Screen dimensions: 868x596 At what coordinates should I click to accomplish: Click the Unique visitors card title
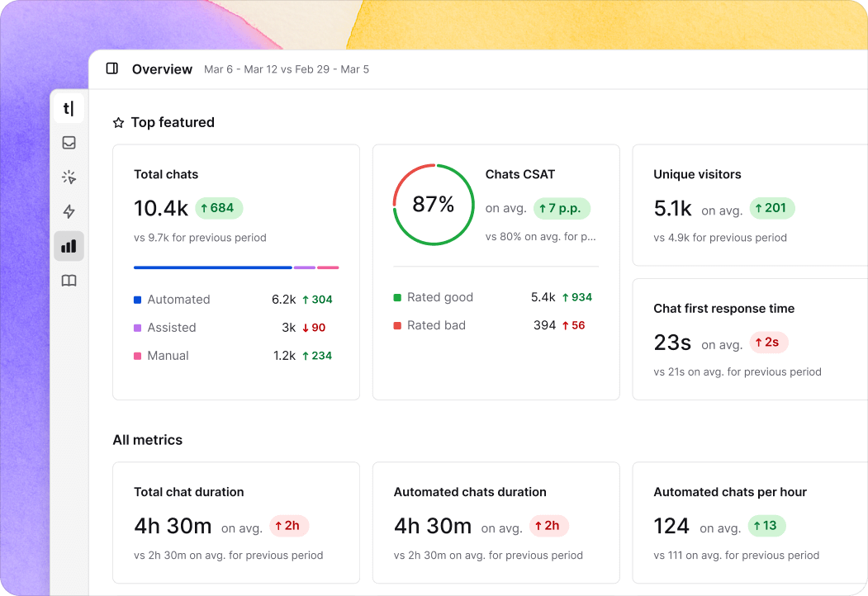click(x=697, y=174)
